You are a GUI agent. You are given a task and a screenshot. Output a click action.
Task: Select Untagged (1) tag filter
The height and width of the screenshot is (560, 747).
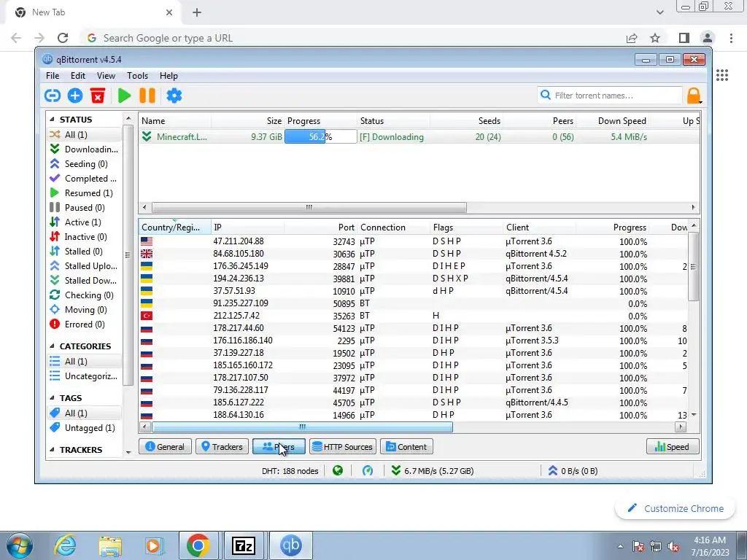coord(84,427)
